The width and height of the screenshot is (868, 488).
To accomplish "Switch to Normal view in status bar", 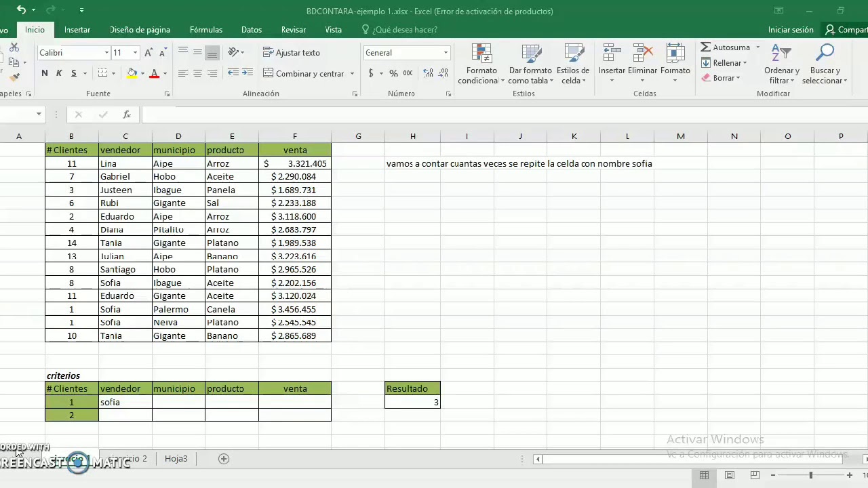I will coord(705,475).
